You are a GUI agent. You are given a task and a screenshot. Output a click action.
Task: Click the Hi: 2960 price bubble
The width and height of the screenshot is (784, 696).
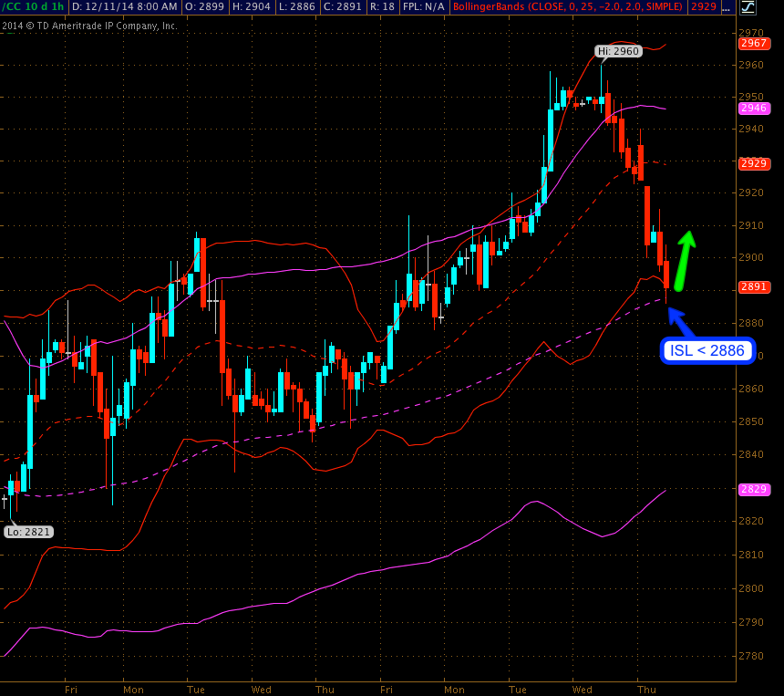click(x=619, y=52)
